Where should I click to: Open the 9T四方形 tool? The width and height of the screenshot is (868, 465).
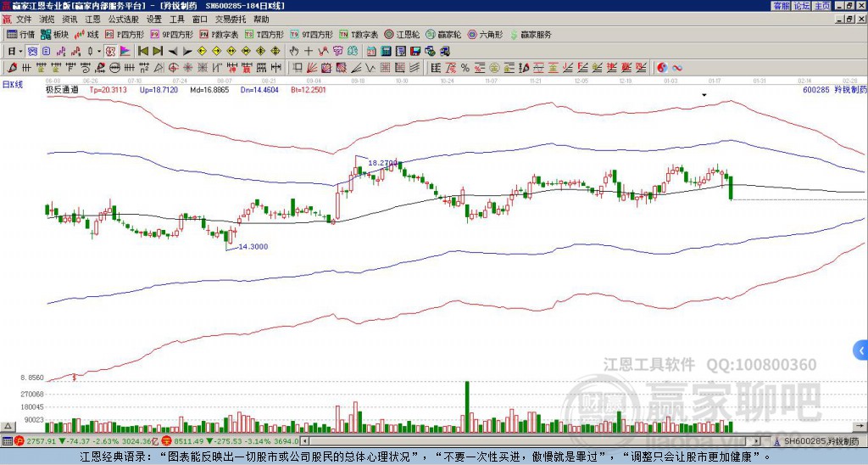(x=312, y=34)
